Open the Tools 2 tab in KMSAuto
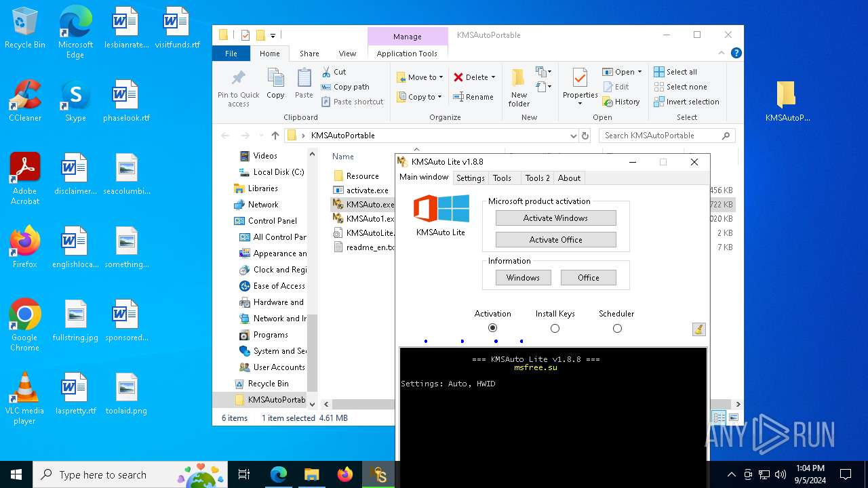The image size is (868, 488). click(538, 178)
